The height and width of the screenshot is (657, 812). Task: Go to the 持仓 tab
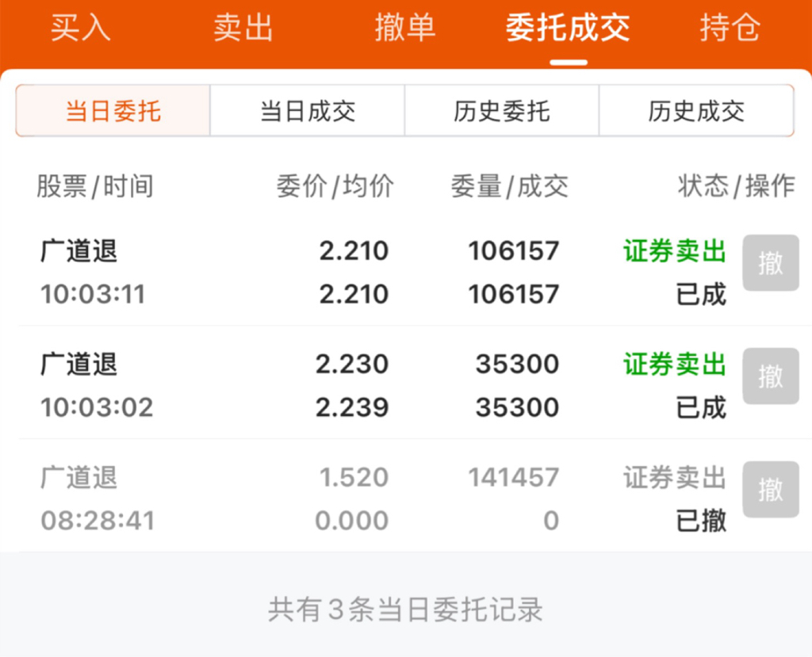[x=730, y=28]
